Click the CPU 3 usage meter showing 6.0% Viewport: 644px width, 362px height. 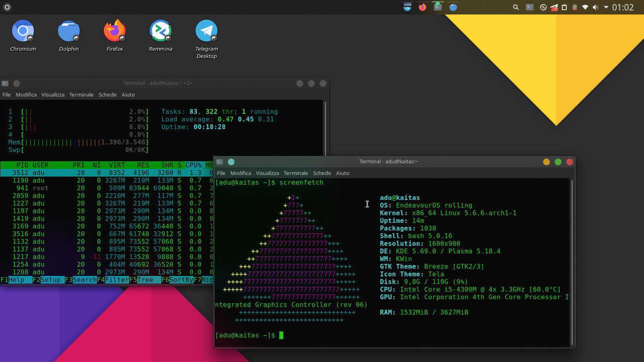click(78, 127)
